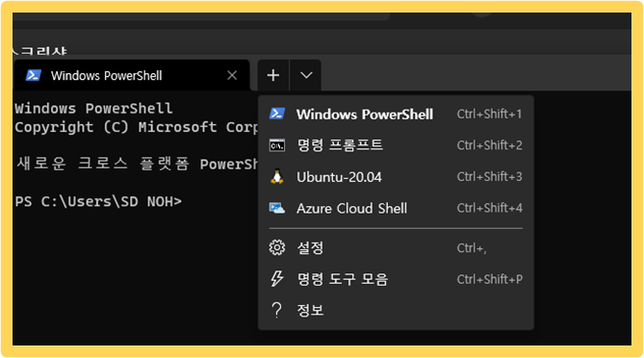Open 정보 about entry
644x358 pixels.
(396, 310)
